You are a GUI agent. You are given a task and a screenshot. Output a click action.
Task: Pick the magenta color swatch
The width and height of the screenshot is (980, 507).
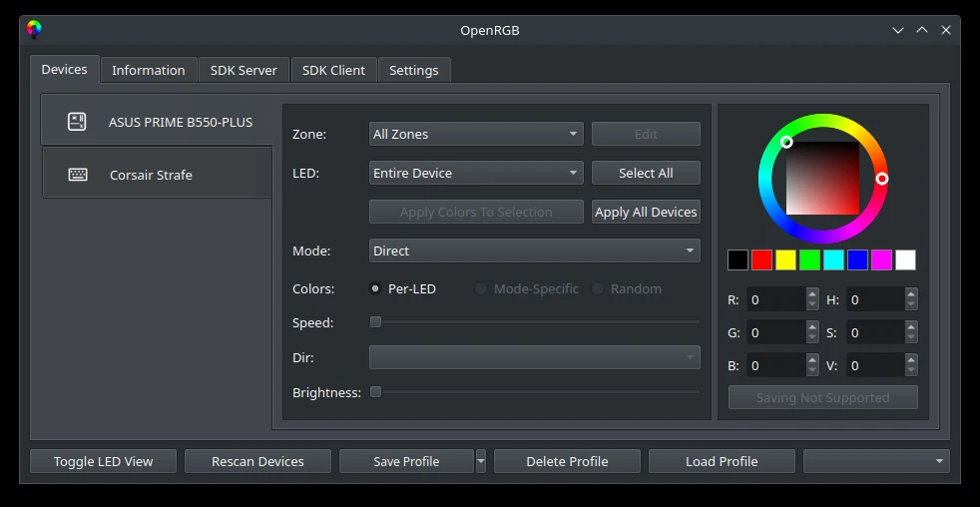(x=881, y=259)
